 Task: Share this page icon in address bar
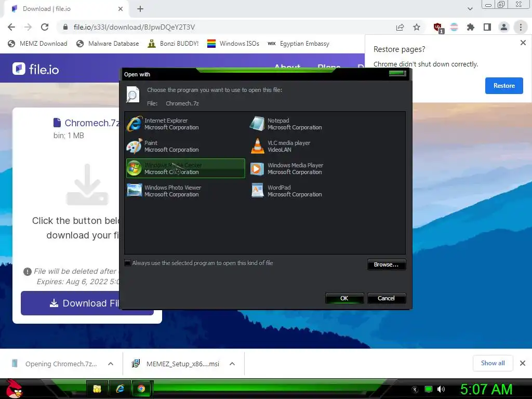point(400,27)
